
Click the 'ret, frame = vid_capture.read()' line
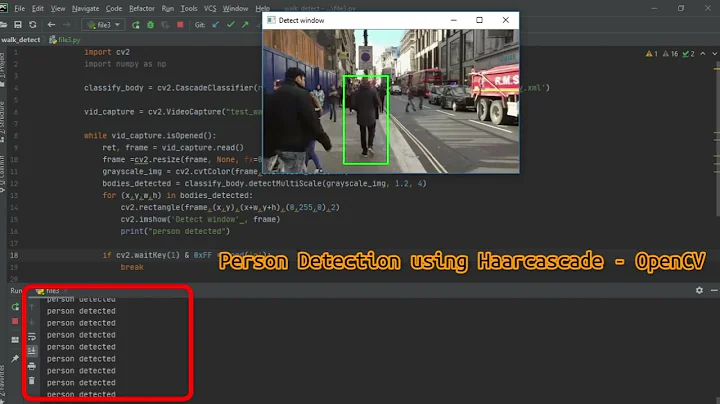[173, 148]
